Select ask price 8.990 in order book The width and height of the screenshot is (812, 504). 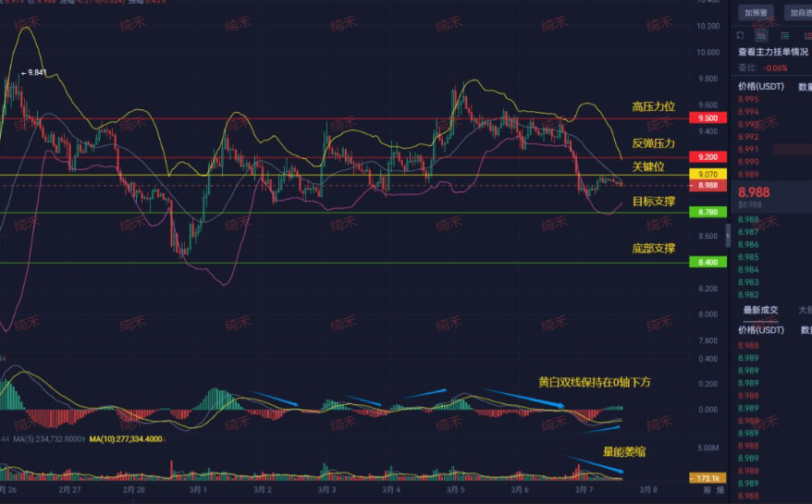748,162
